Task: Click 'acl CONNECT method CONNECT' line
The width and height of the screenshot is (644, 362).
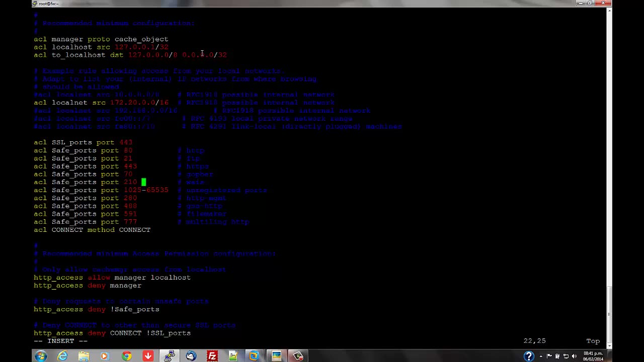Action: (x=92, y=230)
